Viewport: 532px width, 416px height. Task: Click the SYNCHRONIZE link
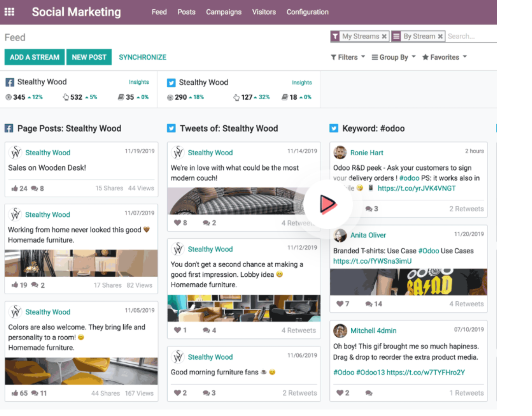(142, 57)
